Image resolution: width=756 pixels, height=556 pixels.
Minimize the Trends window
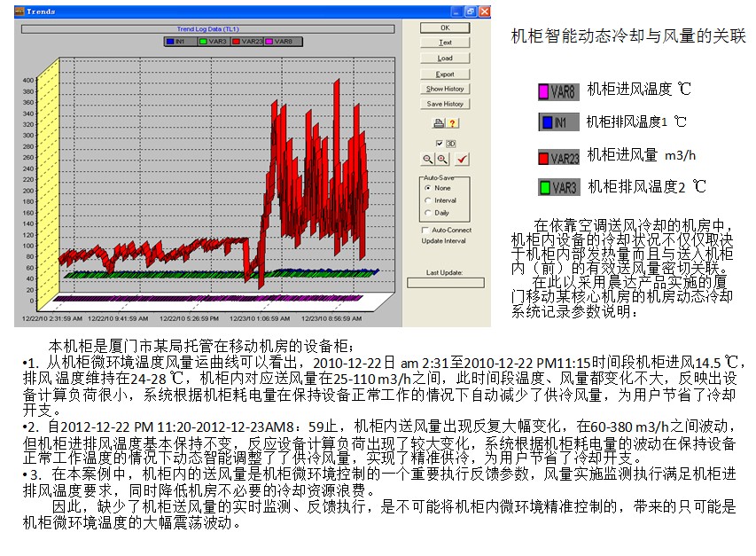click(x=457, y=12)
